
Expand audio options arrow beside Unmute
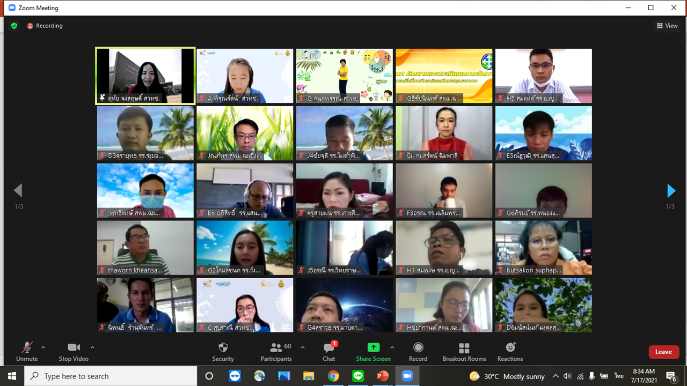click(x=43, y=347)
